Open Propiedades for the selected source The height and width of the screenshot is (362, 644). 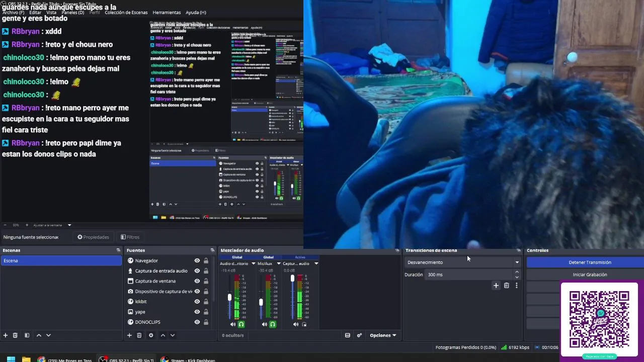tap(93, 237)
